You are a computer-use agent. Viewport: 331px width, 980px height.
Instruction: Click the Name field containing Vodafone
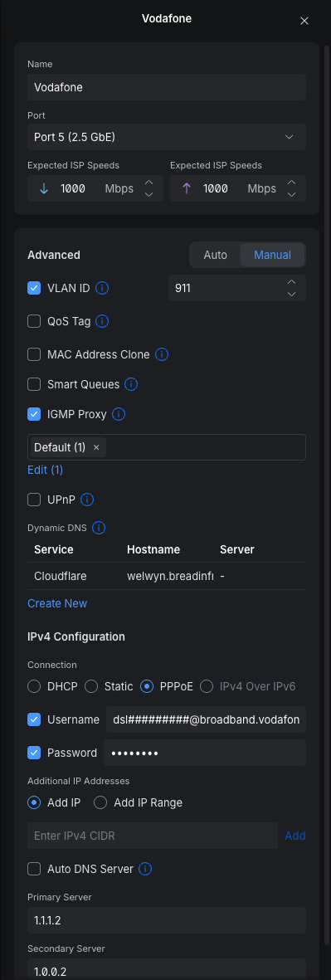click(x=167, y=87)
